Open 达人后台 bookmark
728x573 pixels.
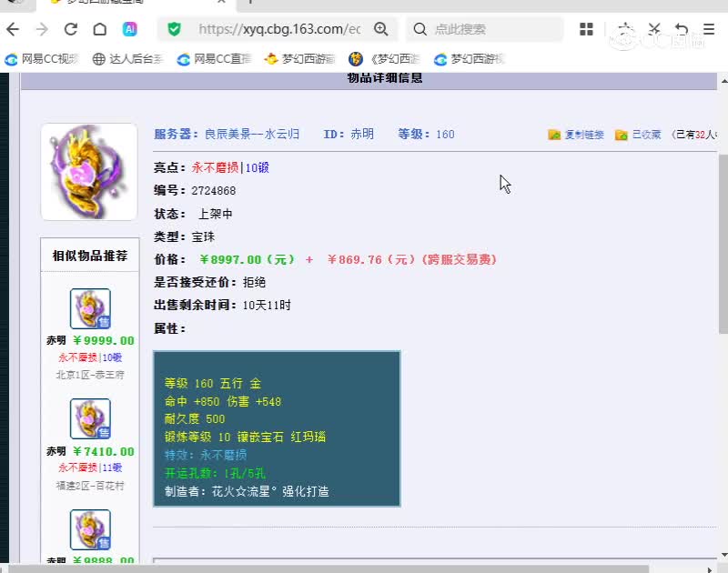click(x=128, y=59)
